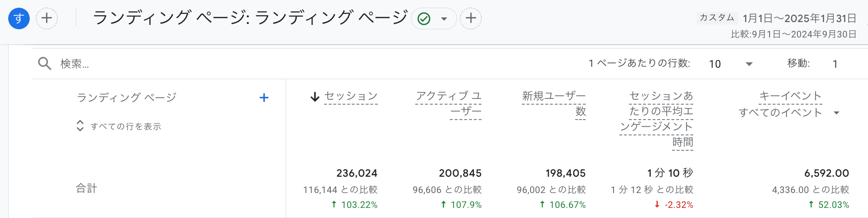The image size is (868, 218).
Task: Click the green checkmark status icon
Action: pos(424,19)
